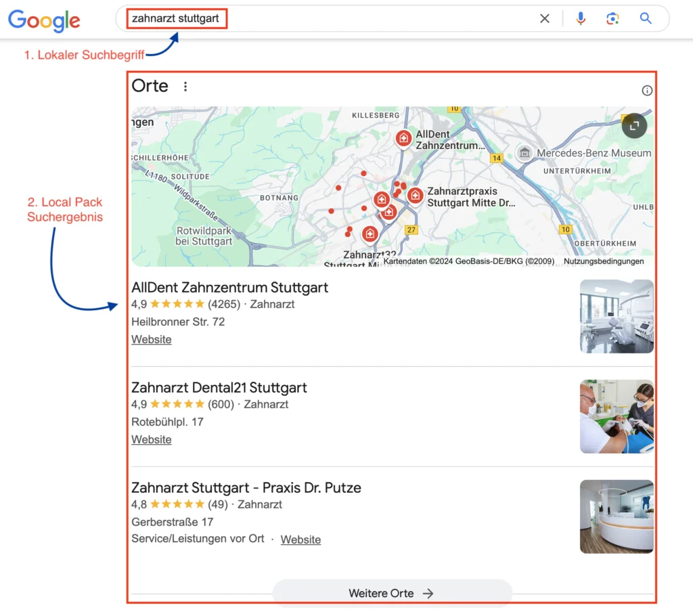Click the blue magnifier search icon

(646, 19)
